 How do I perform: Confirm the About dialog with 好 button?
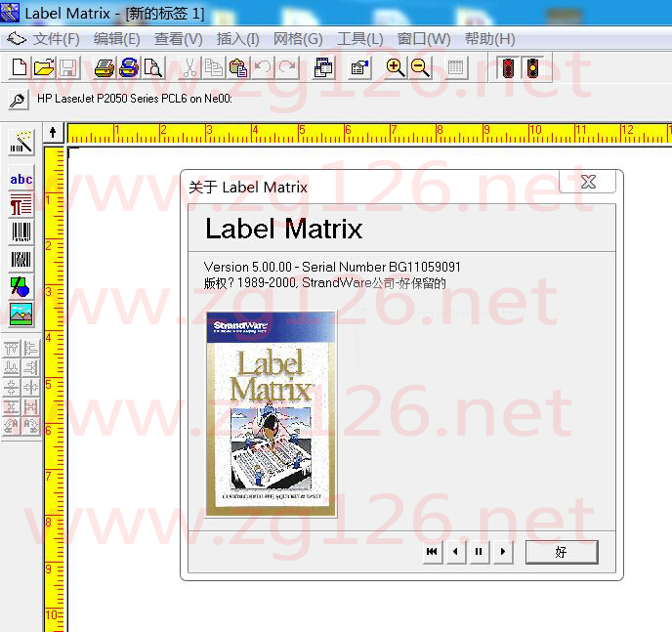(x=562, y=552)
